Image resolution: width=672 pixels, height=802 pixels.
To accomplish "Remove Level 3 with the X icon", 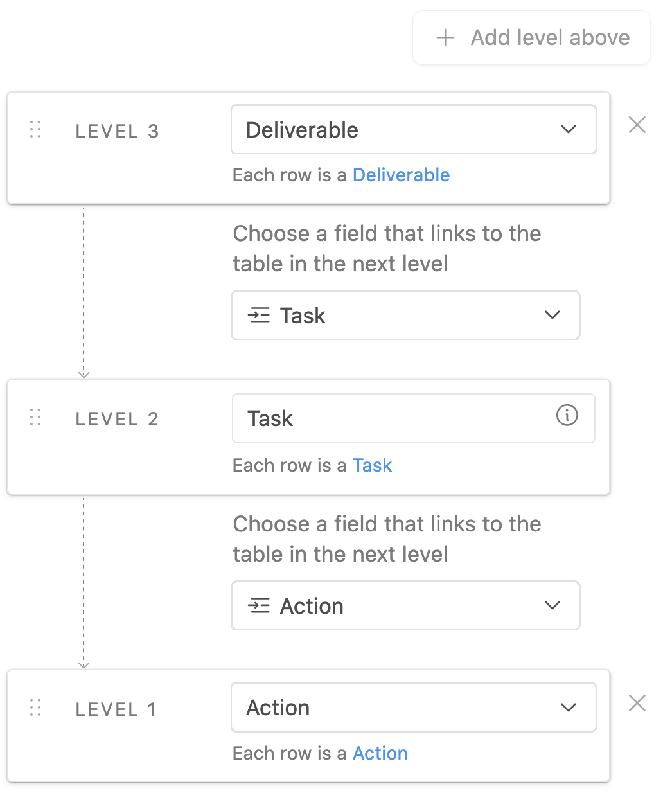I will tap(637, 125).
